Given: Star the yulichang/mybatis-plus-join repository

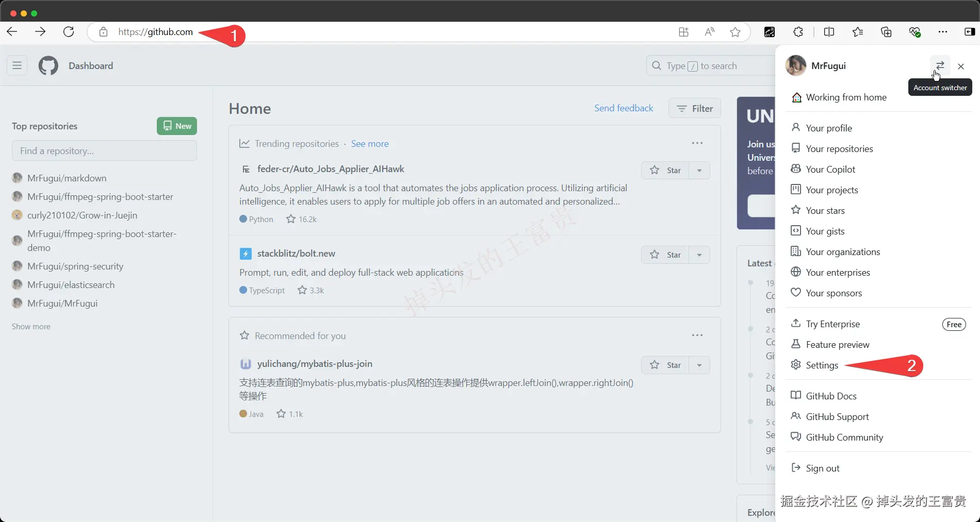Looking at the screenshot, I should point(665,365).
